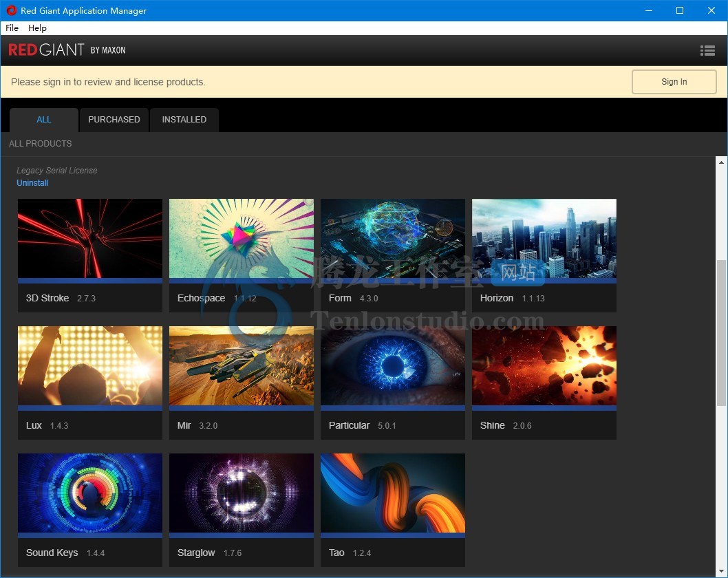The image size is (728, 578).
Task: Select the Horizon city skyline thumbnail
Action: 544,239
